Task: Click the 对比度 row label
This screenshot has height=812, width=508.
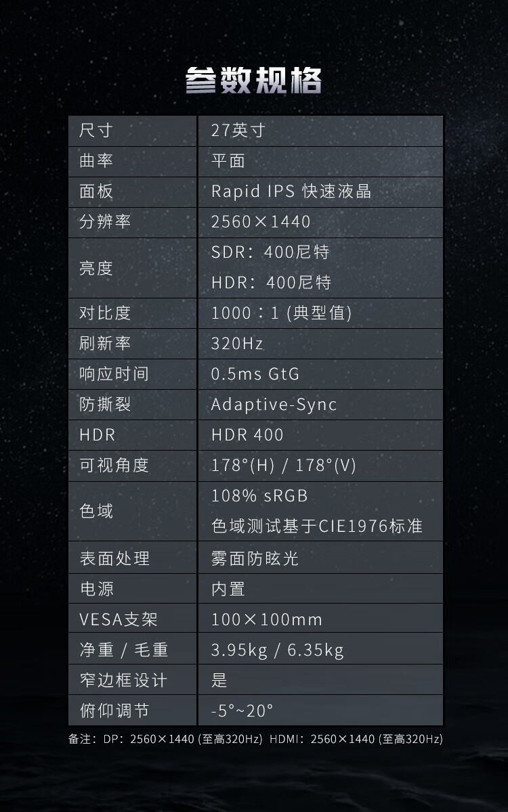Action: pos(104,313)
